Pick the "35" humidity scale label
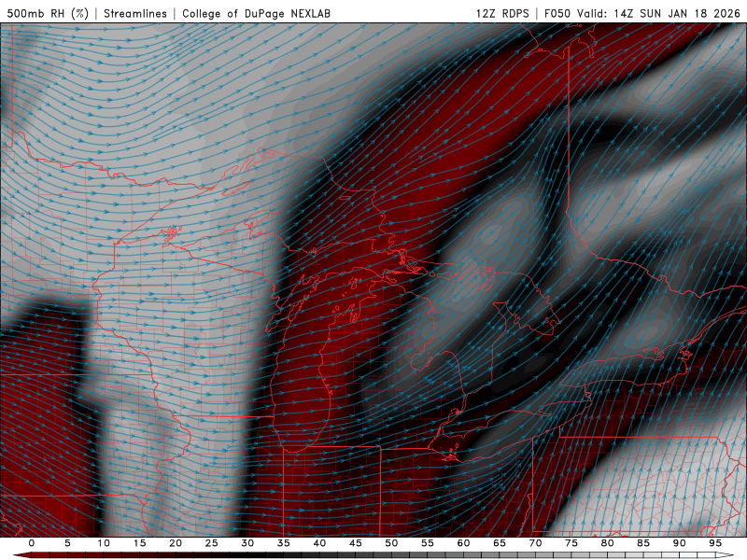Screen dimensions: 747x560 coord(284,543)
